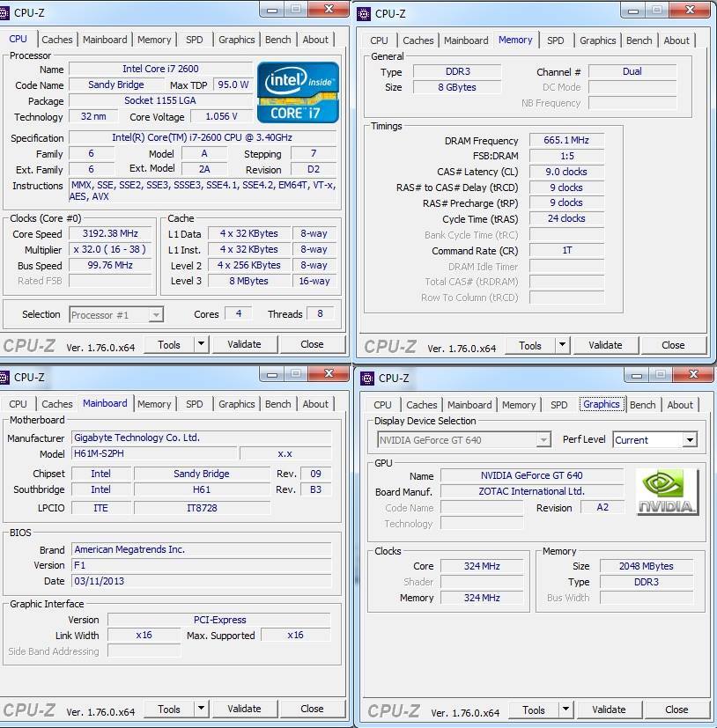Click Validate button in Mainboard window

244,709
